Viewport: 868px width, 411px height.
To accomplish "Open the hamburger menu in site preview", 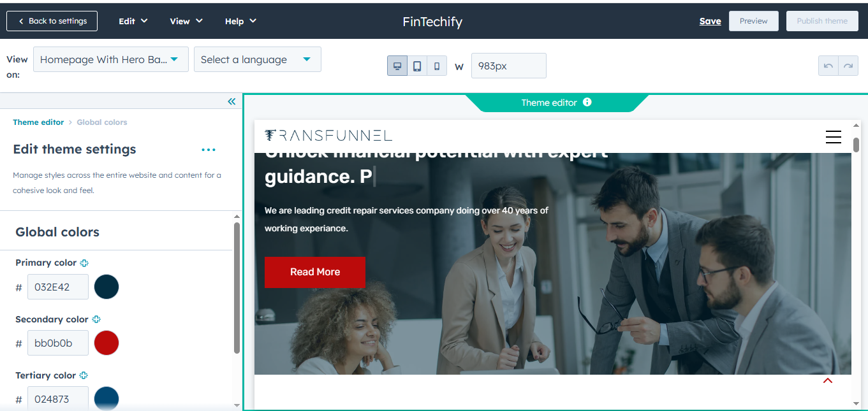I will 834,136.
